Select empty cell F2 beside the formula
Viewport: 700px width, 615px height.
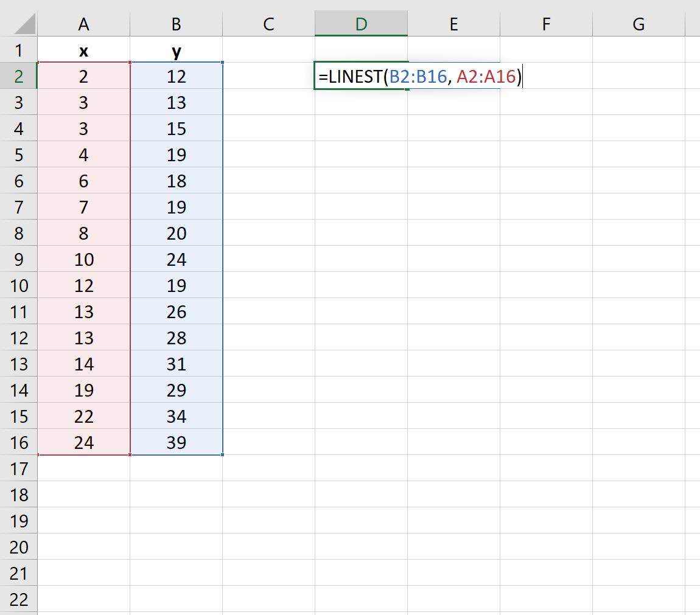point(545,76)
